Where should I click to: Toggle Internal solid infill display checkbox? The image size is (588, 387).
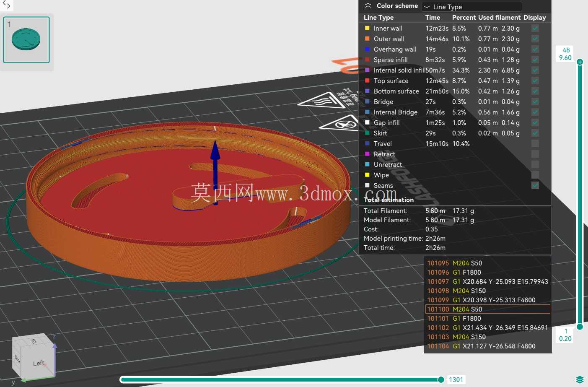coord(535,70)
